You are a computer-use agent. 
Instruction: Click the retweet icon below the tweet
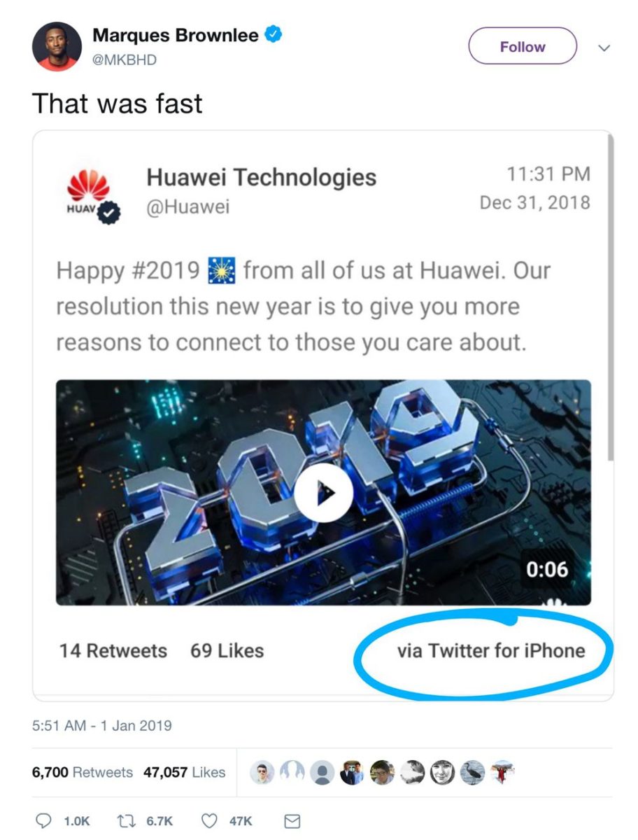coord(127,820)
